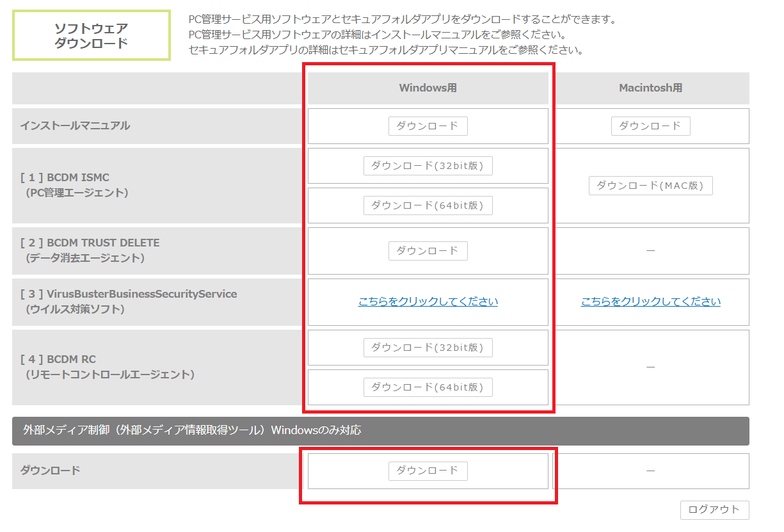The width and height of the screenshot is (784, 532).
Task: Download BCDM TRUST DELETE for Windows
Action: pyautogui.click(x=428, y=250)
